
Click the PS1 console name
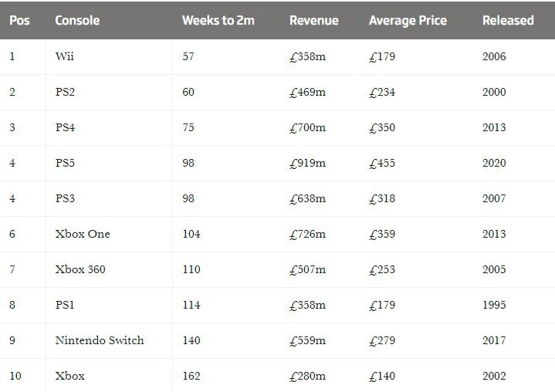[64, 305]
